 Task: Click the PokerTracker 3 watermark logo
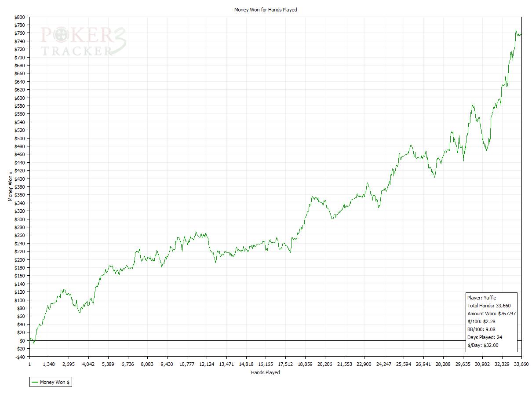(84, 41)
